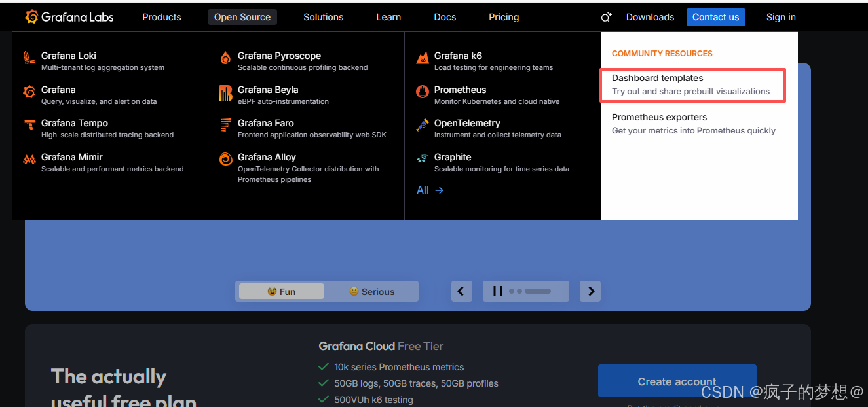Open the Docs menu item
868x407 pixels.
[x=445, y=17]
